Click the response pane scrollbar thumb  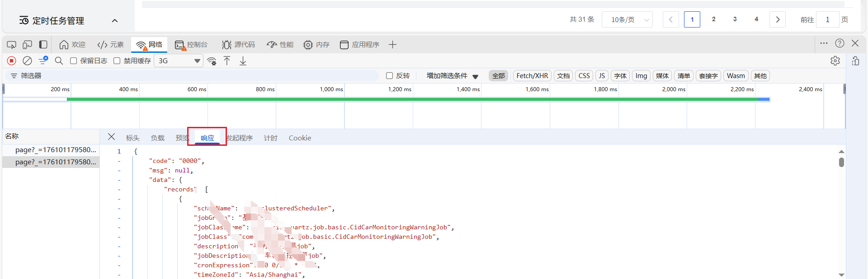841,162
